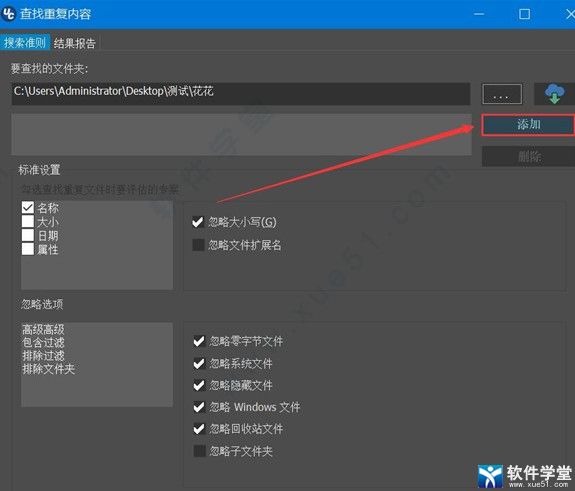575x491 pixels.
Task: Click the 删除 button
Action: 528,157
